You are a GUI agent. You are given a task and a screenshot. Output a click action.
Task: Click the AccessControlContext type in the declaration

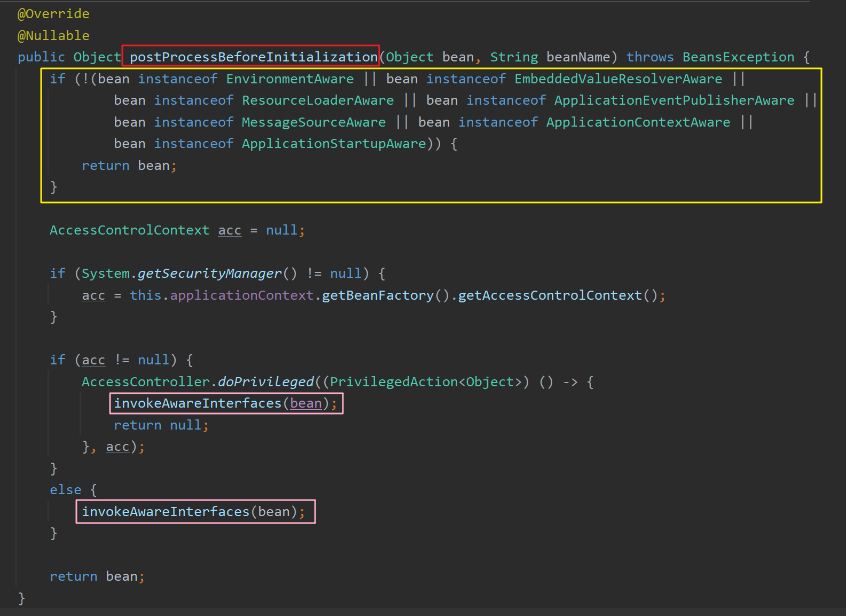[x=129, y=230]
